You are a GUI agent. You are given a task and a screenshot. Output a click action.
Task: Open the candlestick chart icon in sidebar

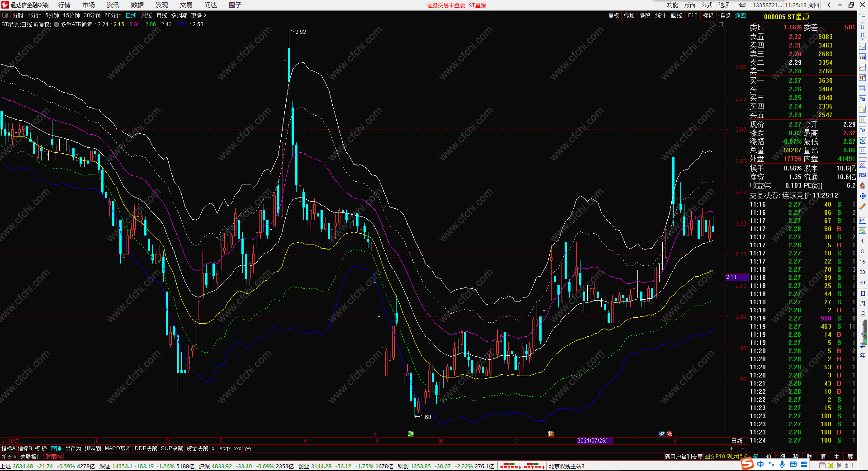pyautogui.click(x=863, y=78)
